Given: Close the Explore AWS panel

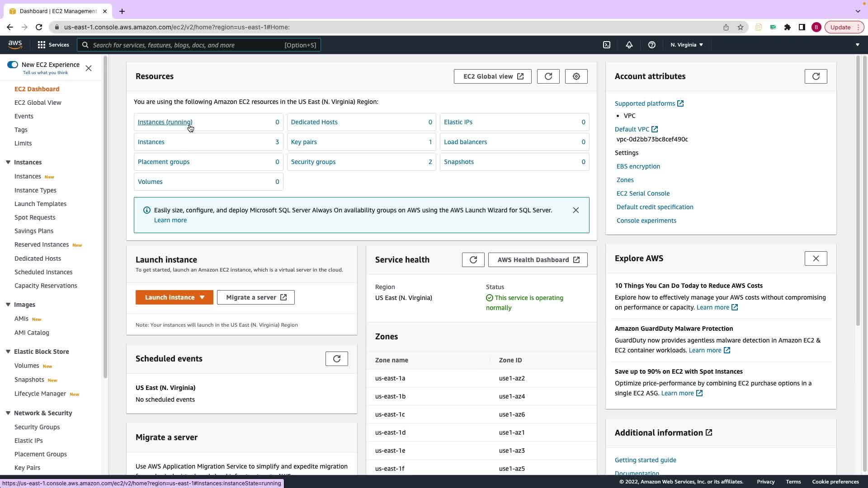Looking at the screenshot, I should tap(816, 258).
